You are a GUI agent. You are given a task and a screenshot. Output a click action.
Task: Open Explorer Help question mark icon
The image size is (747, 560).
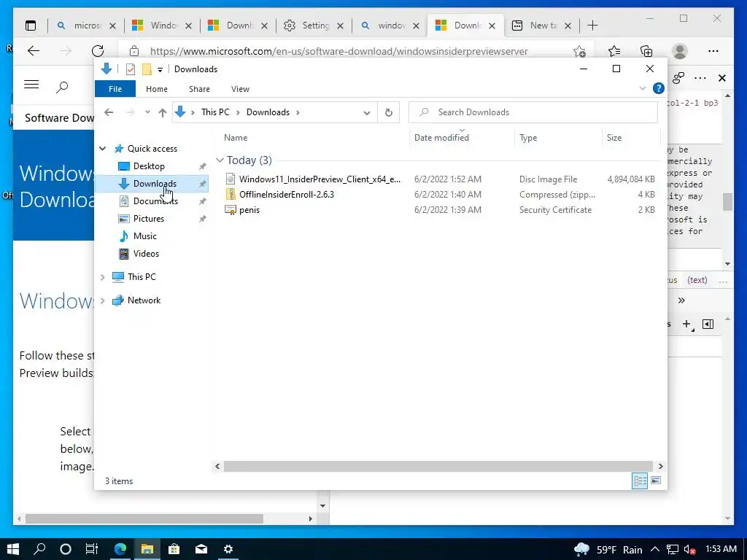659,88
